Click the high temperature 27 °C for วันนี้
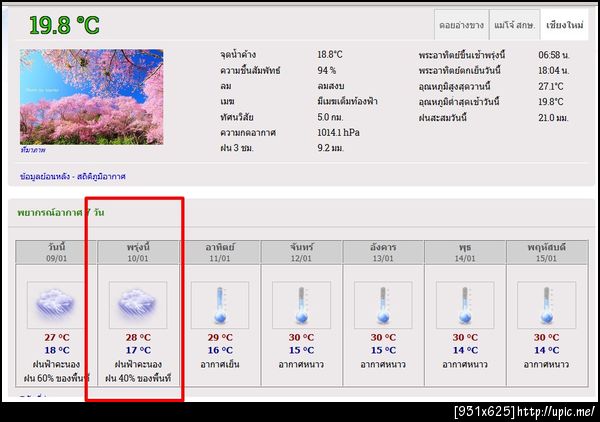This screenshot has height=422, width=600. coord(57,337)
